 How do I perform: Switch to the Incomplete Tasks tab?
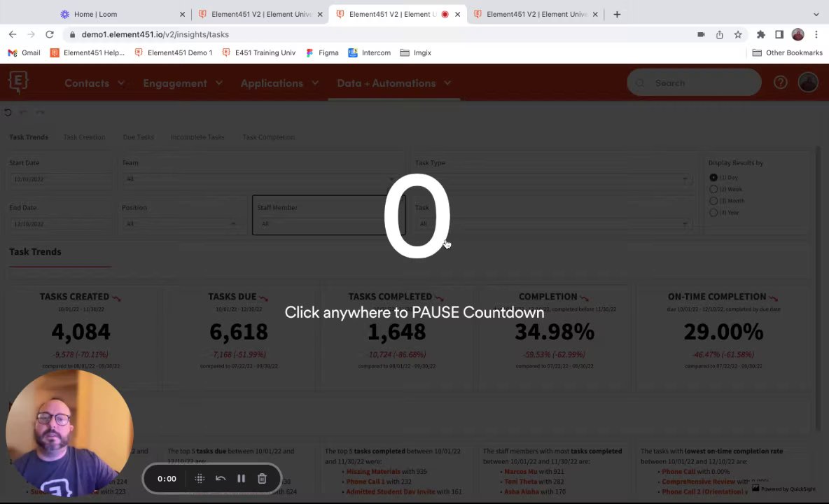[x=197, y=137]
